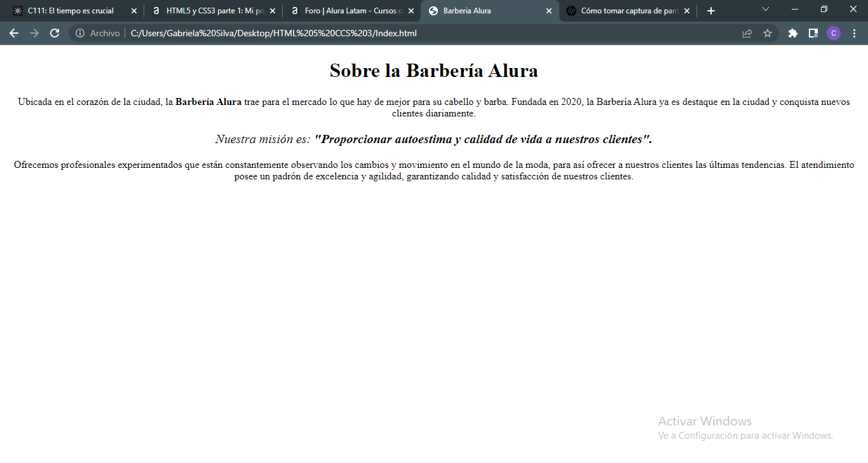
Task: Go back to the previous page
Action: (14, 33)
